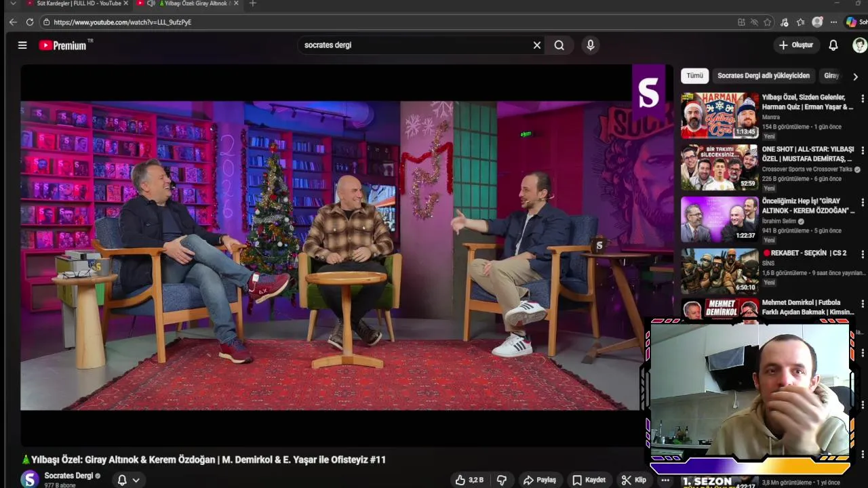This screenshot has width=868, height=488.
Task: Click the video title Yılbaşı Özel text
Action: point(203,460)
